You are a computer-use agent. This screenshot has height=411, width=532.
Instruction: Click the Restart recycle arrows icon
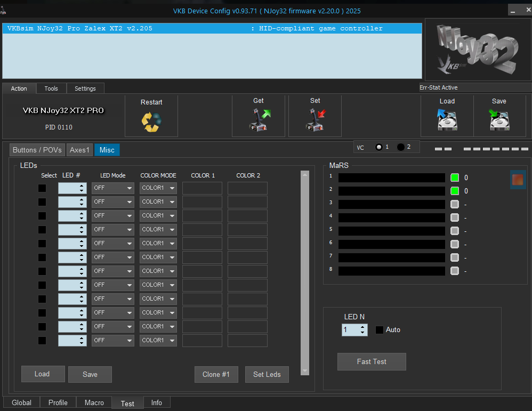[151, 122]
